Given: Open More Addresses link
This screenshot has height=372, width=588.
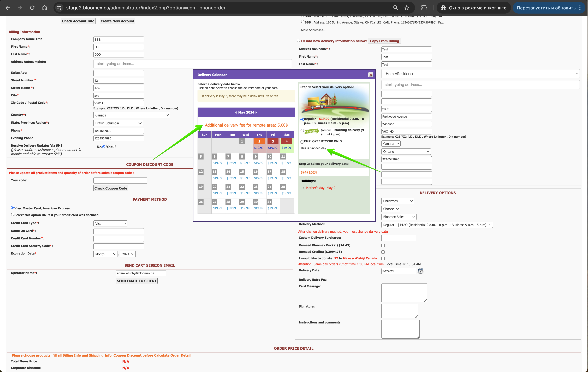Looking at the screenshot, I should (x=313, y=30).
